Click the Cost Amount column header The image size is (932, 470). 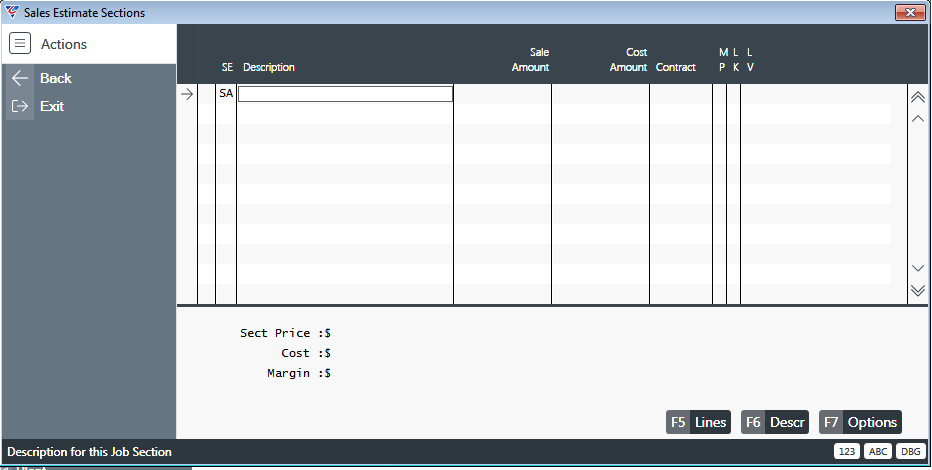pos(628,59)
